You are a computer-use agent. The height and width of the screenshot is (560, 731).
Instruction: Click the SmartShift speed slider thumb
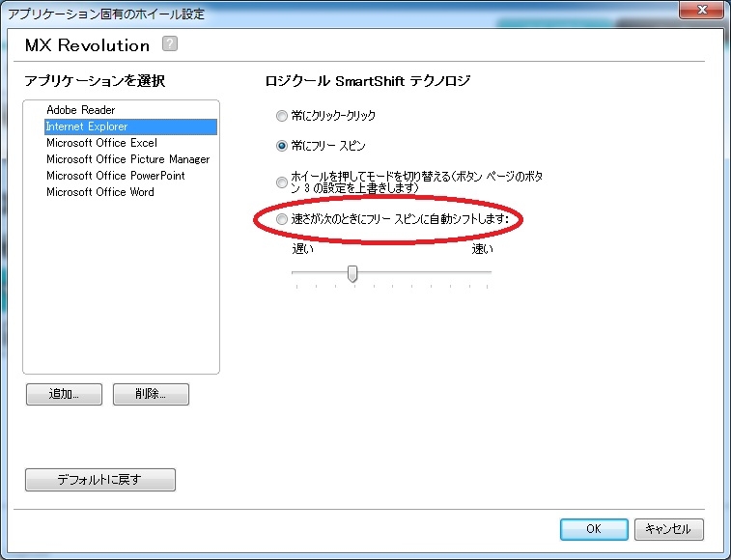[x=352, y=273]
